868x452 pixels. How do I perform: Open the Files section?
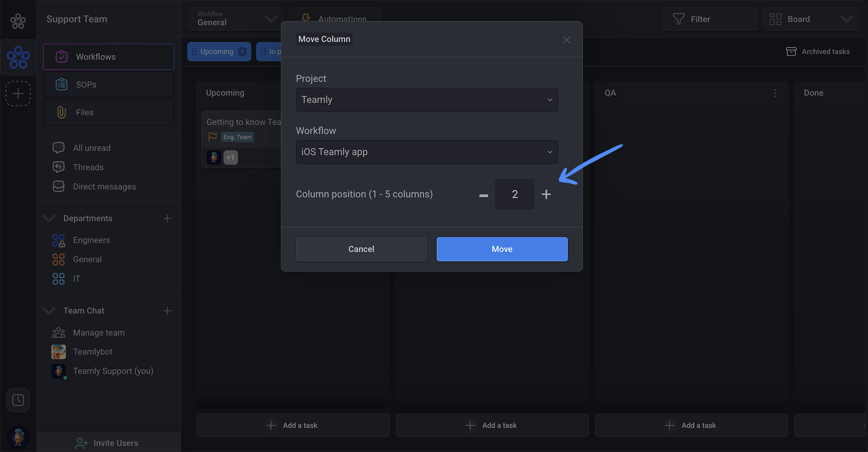point(108,112)
